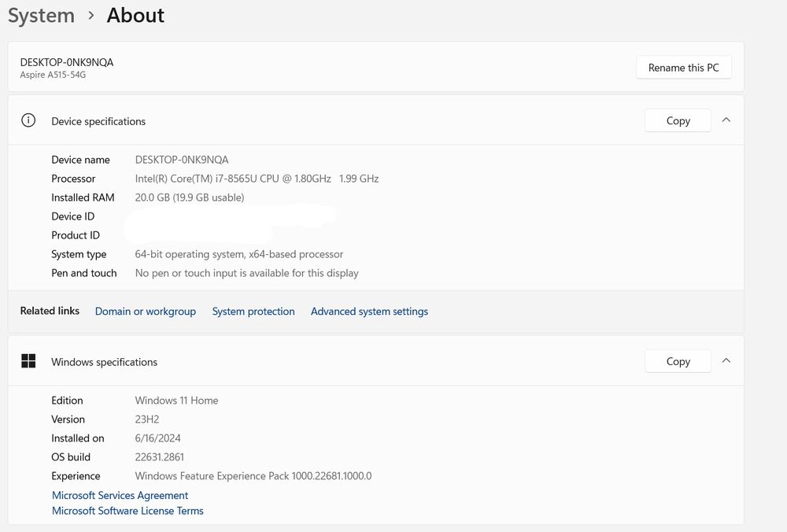Go back to System in breadcrumb
The height and width of the screenshot is (532, 787).
coord(41,16)
